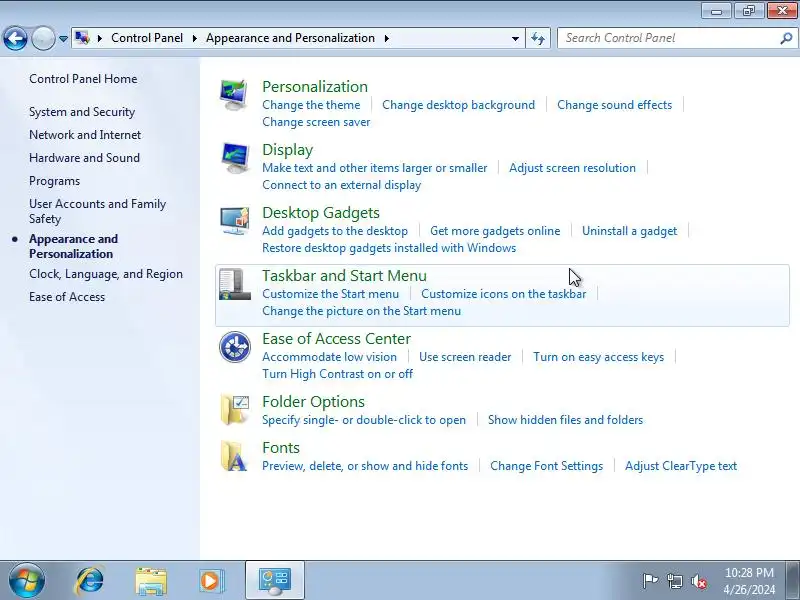Open the network tray icon
The height and width of the screenshot is (600, 800).
tap(674, 581)
